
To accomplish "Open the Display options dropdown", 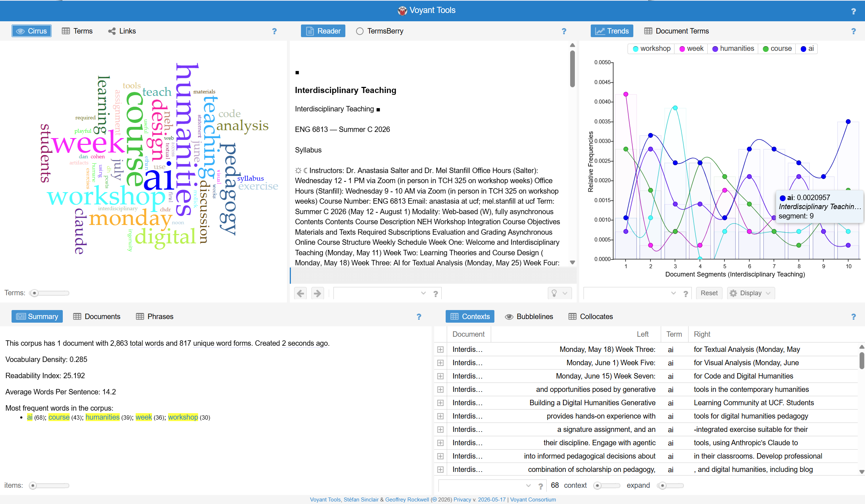I will 751,293.
